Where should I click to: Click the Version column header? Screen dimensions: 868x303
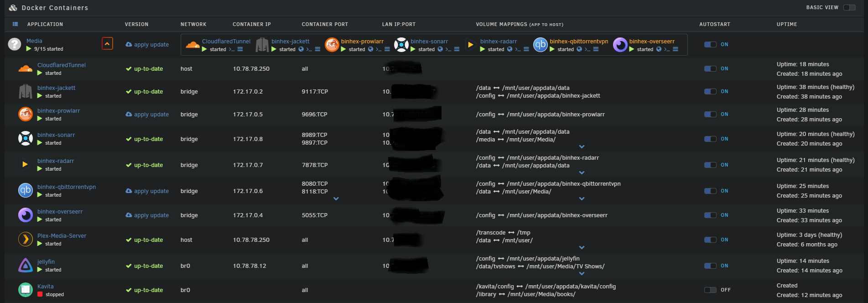click(137, 24)
